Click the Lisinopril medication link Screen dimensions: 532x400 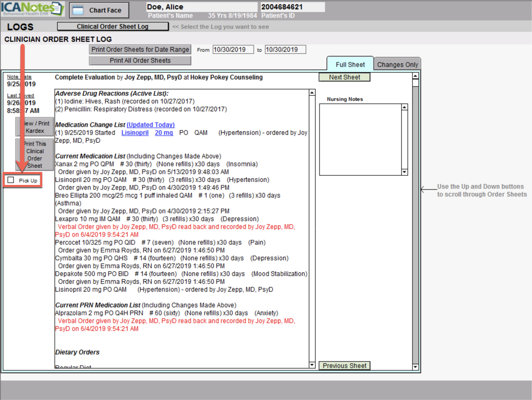click(x=135, y=133)
